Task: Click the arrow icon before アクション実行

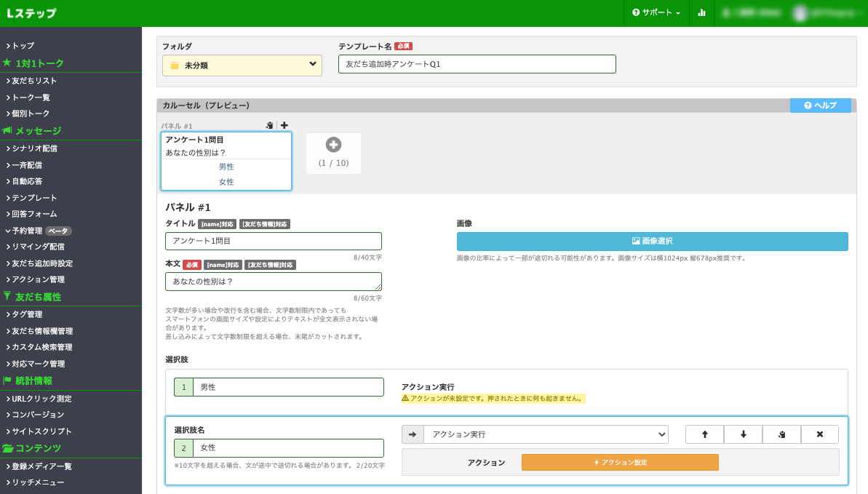Action: pyautogui.click(x=412, y=434)
